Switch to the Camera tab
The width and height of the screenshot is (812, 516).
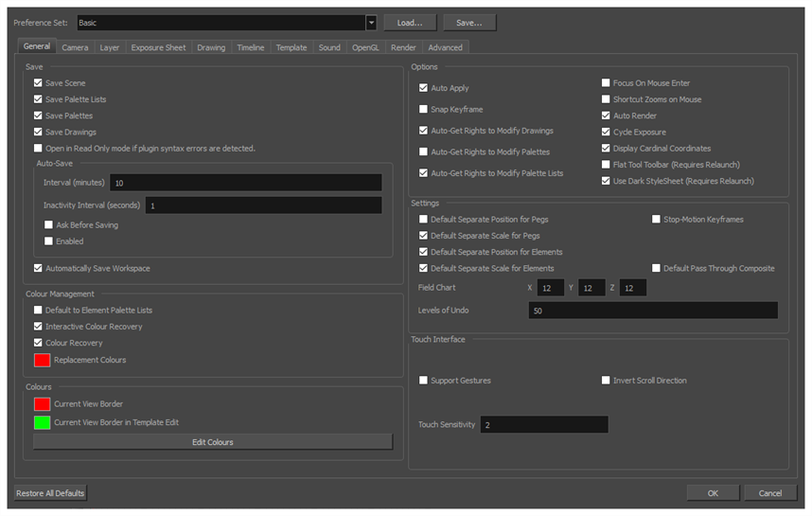click(x=75, y=47)
